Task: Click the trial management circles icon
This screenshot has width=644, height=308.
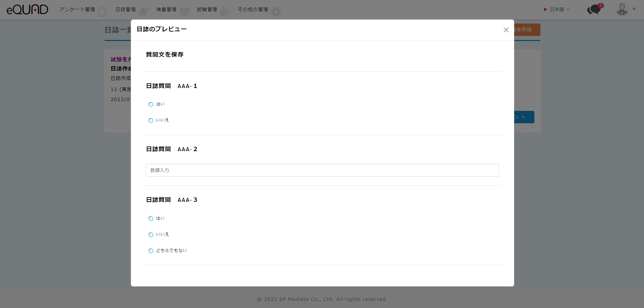Action: coord(225,12)
